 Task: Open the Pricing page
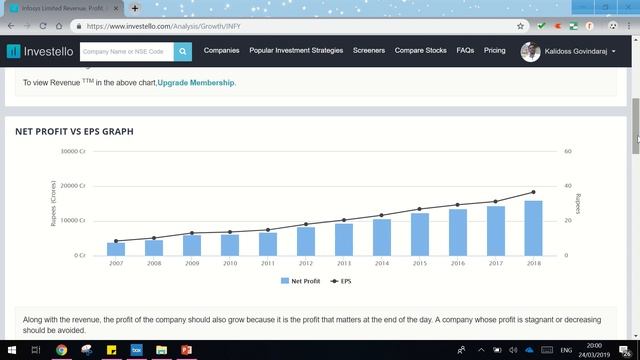pos(494,51)
